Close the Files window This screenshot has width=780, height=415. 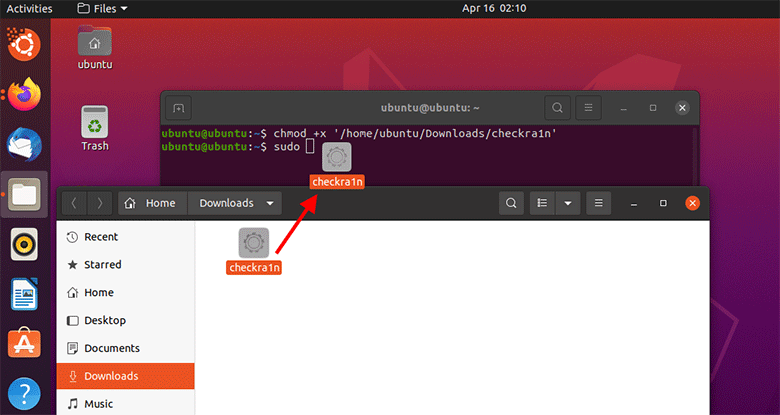[692, 203]
